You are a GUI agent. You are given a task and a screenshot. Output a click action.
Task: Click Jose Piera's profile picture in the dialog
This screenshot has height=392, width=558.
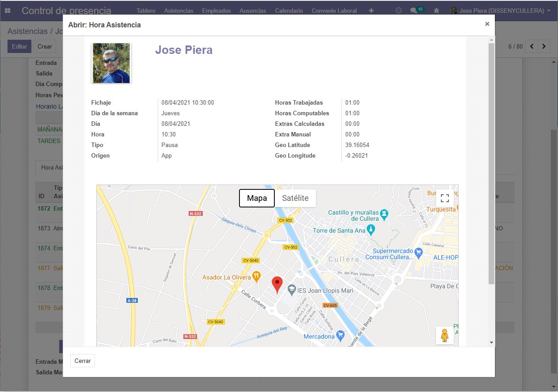(x=111, y=63)
